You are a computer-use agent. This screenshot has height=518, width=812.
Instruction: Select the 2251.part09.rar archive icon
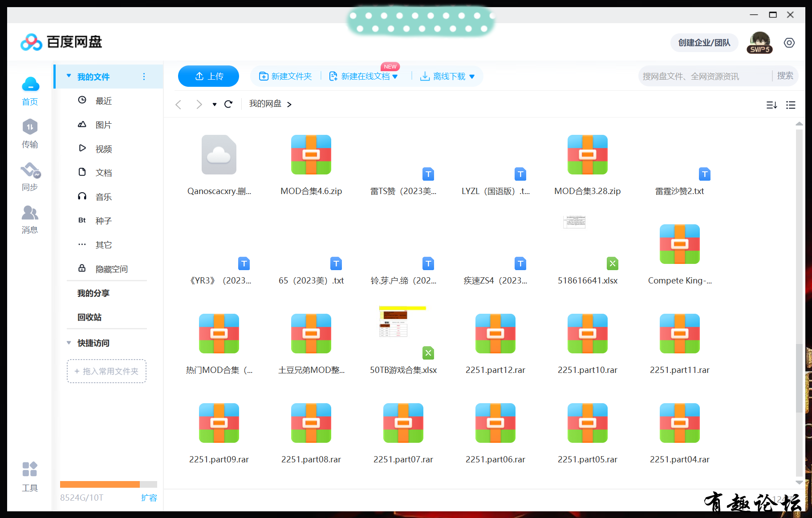click(219, 423)
